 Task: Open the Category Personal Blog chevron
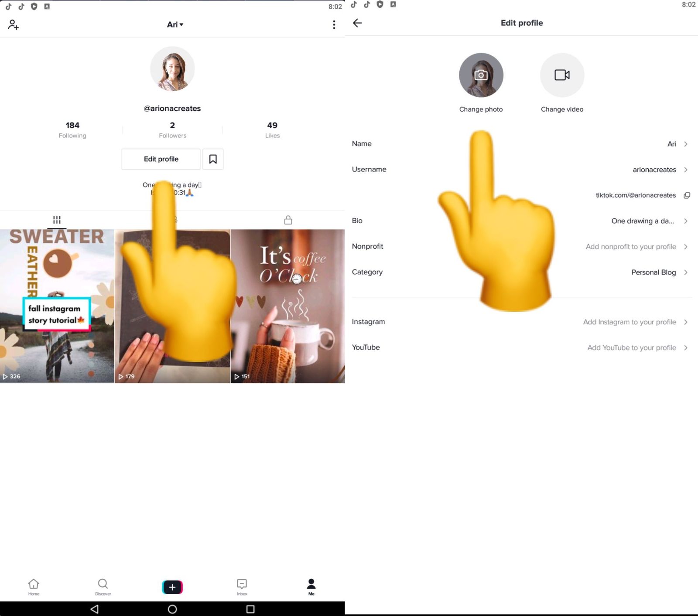tap(686, 272)
